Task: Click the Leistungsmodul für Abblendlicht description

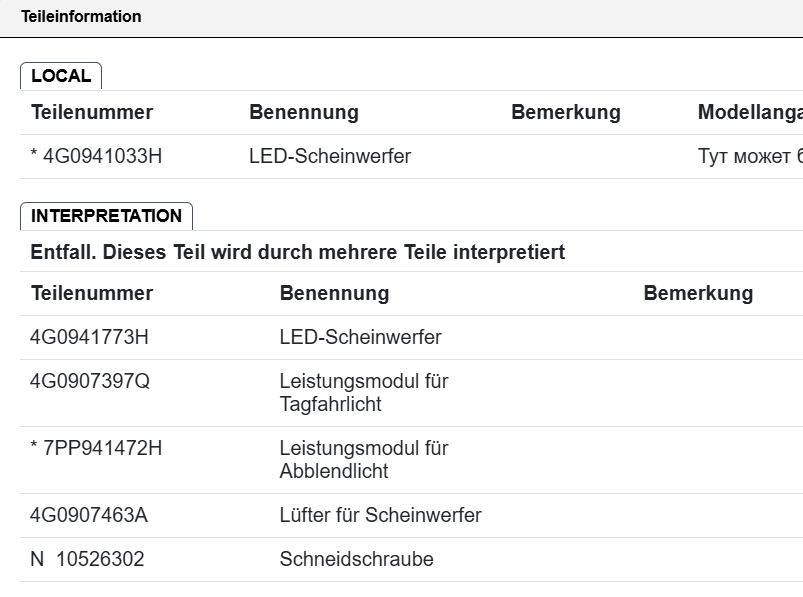Action: pyautogui.click(x=363, y=460)
